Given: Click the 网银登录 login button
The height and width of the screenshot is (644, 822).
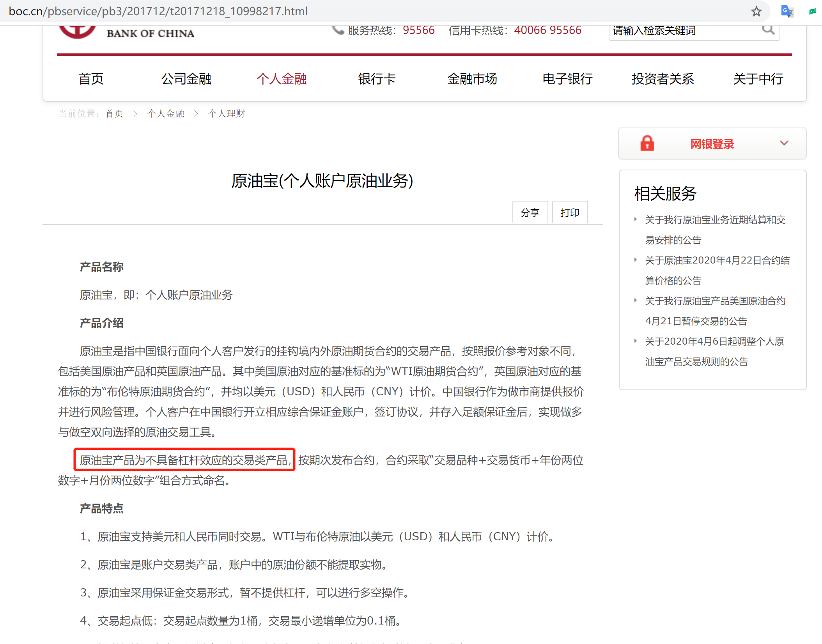Looking at the screenshot, I should pos(712,143).
